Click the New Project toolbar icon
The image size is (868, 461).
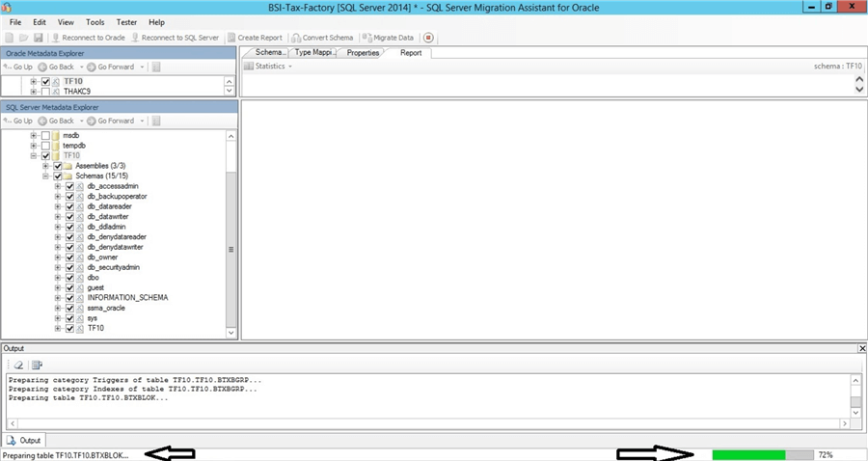tap(10, 38)
